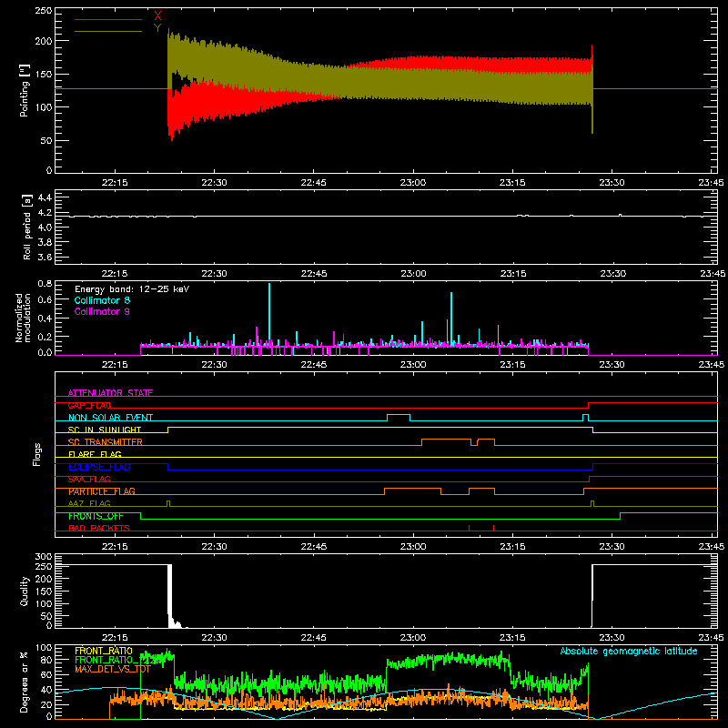Click the ATTENUATOR_STATE flag label

(x=110, y=393)
